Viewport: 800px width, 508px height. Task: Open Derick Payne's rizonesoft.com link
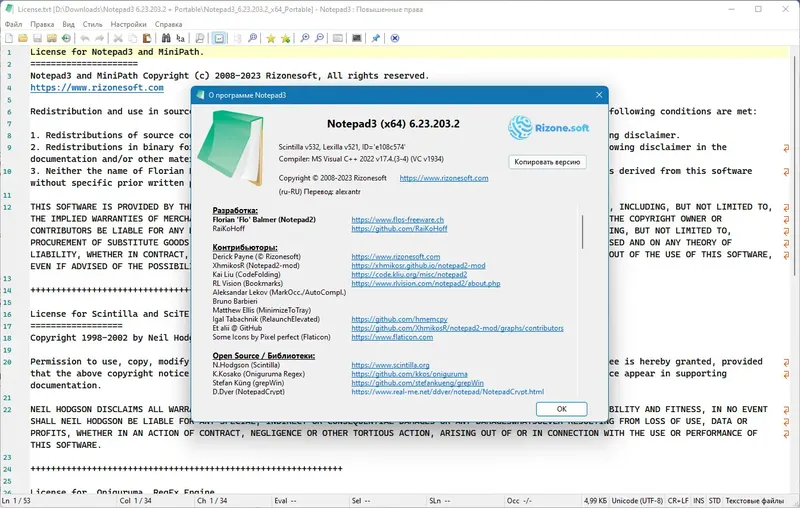[395, 257]
